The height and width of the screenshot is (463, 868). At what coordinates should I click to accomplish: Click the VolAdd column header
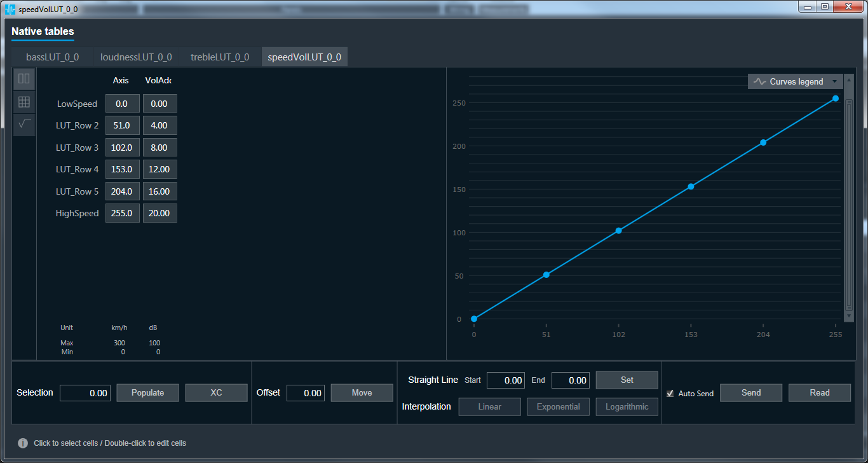click(x=158, y=80)
